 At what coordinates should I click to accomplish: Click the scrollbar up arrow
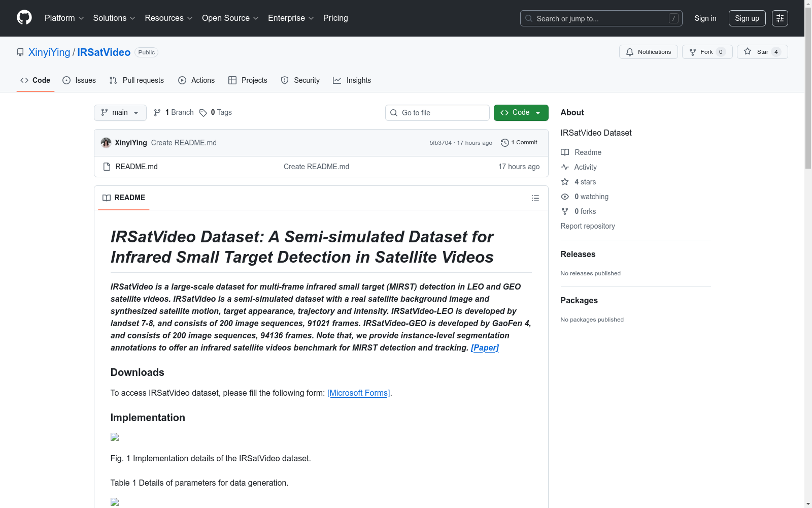(808, 4)
